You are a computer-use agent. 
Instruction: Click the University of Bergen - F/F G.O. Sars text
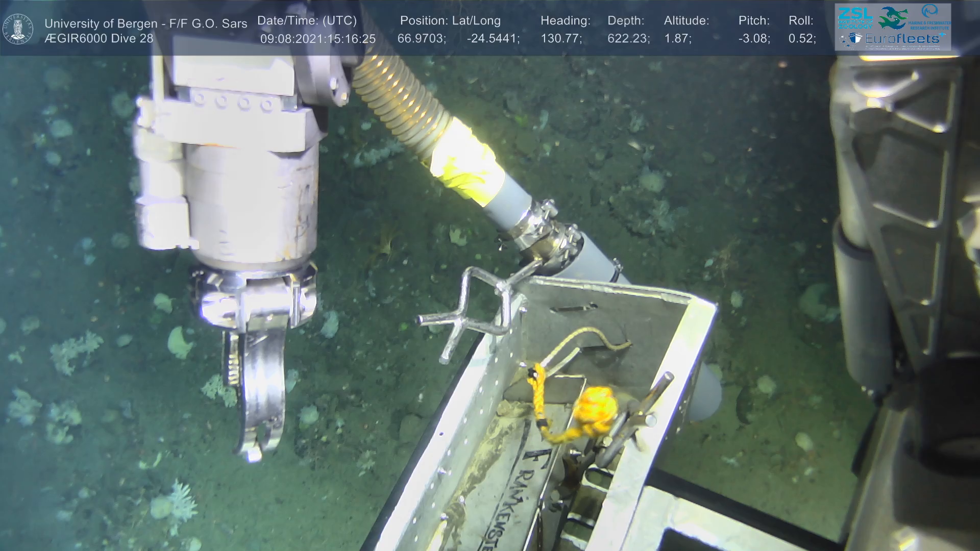tap(145, 23)
